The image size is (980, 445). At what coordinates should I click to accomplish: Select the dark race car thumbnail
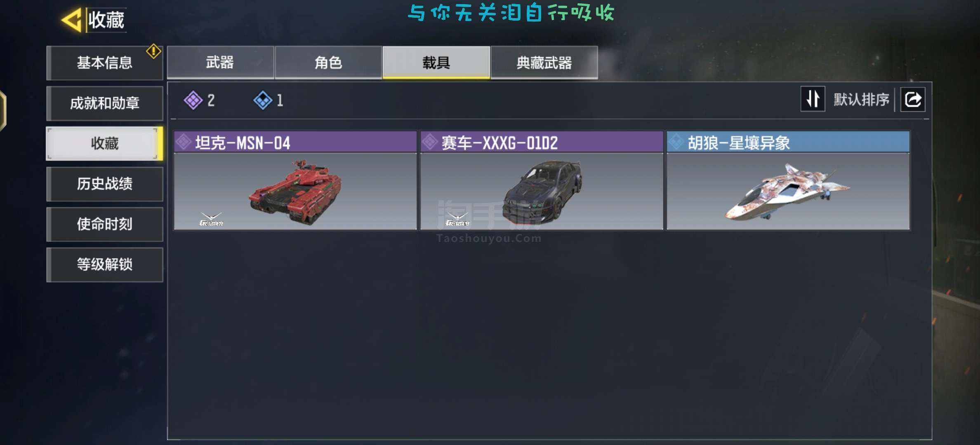(542, 191)
